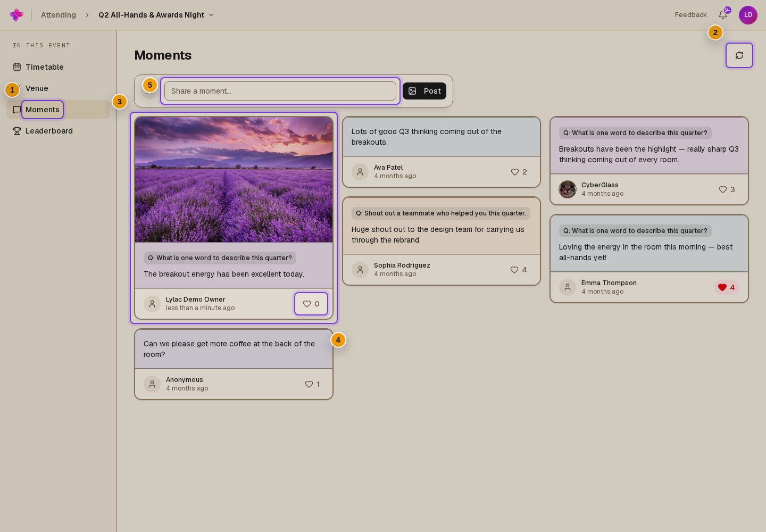Select Moments in the sidebar

pyautogui.click(x=58, y=110)
